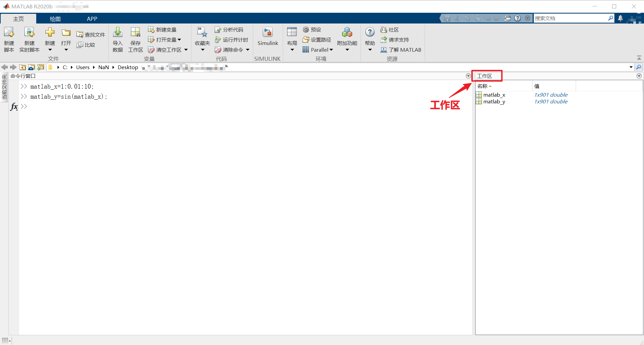Screen dimensions: 644x345
Task: Click the quick access cut (scissors) icon
Action: (457, 18)
